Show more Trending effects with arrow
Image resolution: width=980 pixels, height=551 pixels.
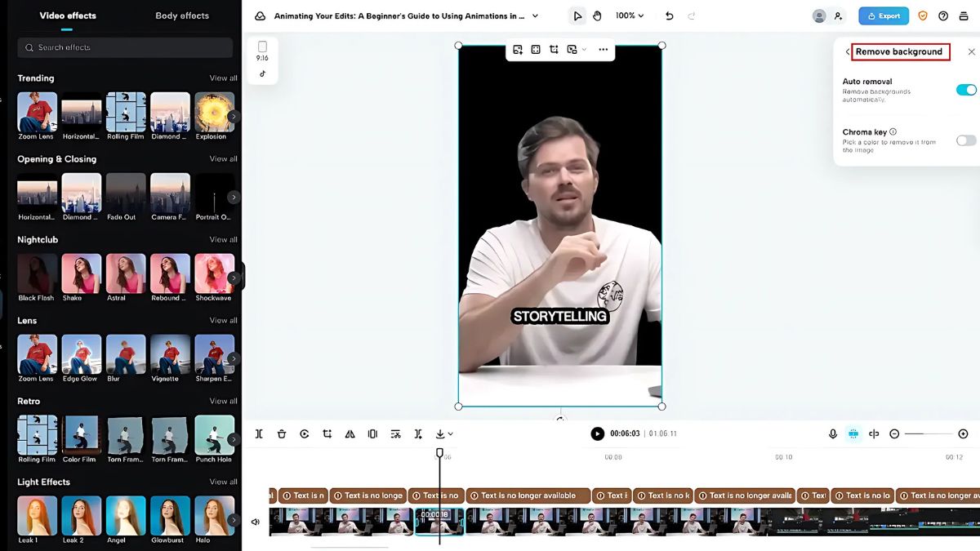click(x=234, y=117)
